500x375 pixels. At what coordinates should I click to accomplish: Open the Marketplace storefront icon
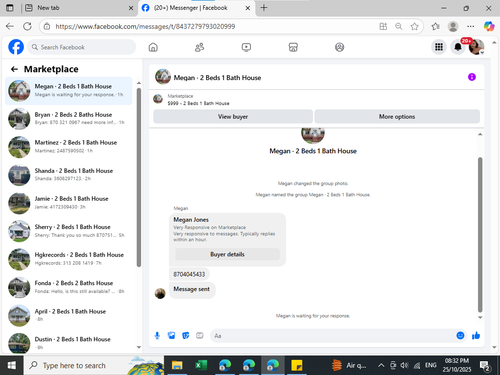[293, 47]
